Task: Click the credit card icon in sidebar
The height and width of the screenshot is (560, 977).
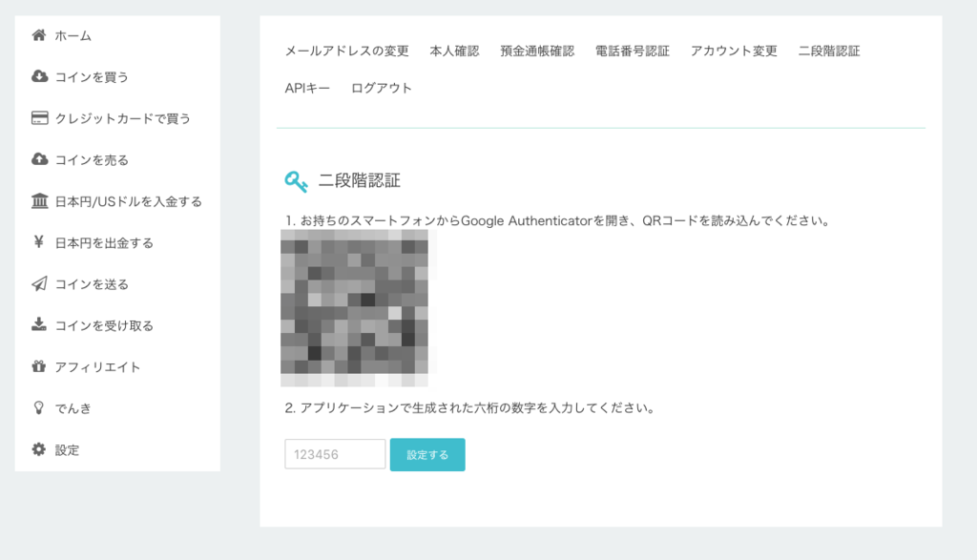Action: coord(39,117)
